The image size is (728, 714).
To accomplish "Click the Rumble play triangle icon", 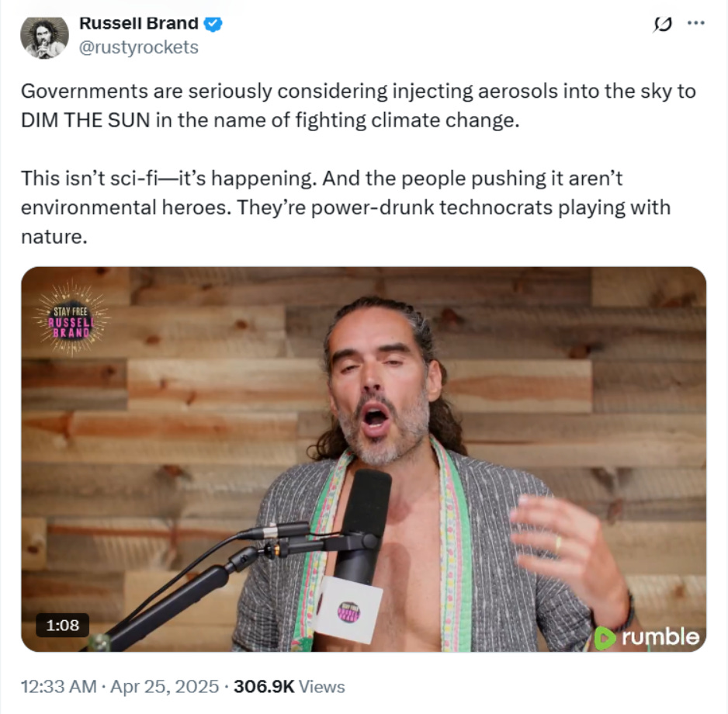I will [605, 638].
